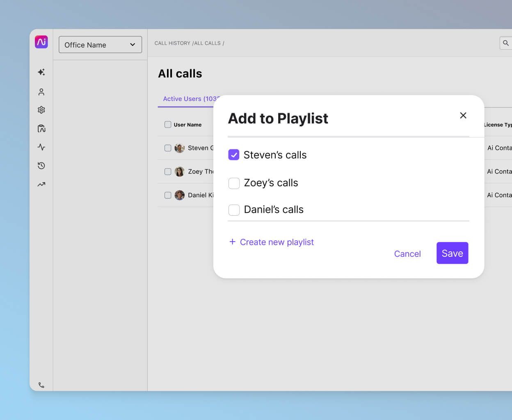Image resolution: width=512 pixels, height=420 pixels.
Task: Open the call history clock icon
Action: point(41,165)
